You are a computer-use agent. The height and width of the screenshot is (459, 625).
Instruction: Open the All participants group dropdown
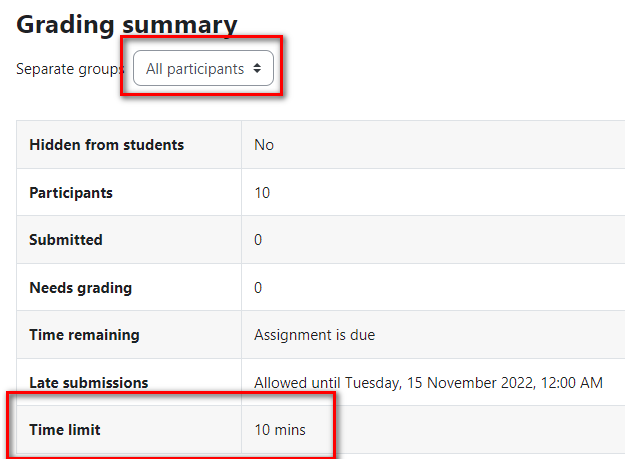click(203, 68)
